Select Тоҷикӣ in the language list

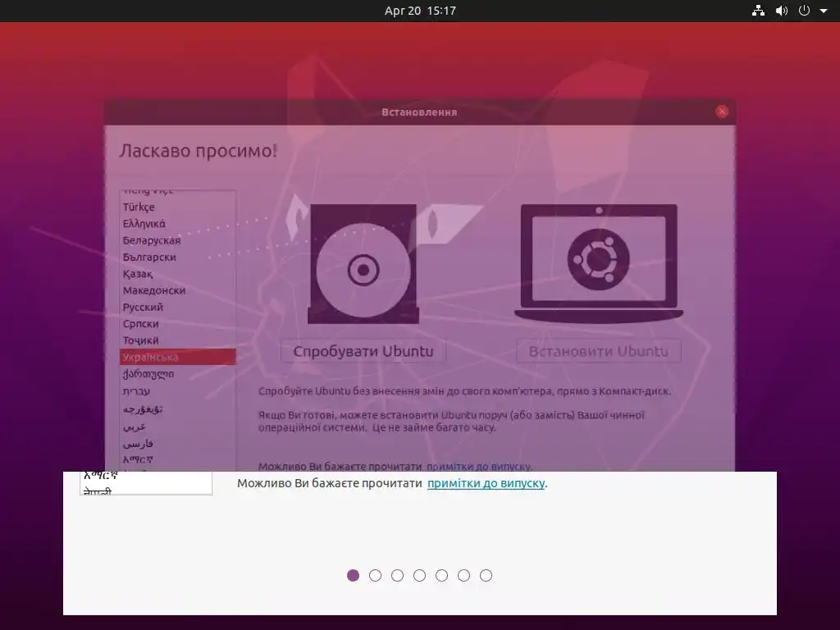178,340
